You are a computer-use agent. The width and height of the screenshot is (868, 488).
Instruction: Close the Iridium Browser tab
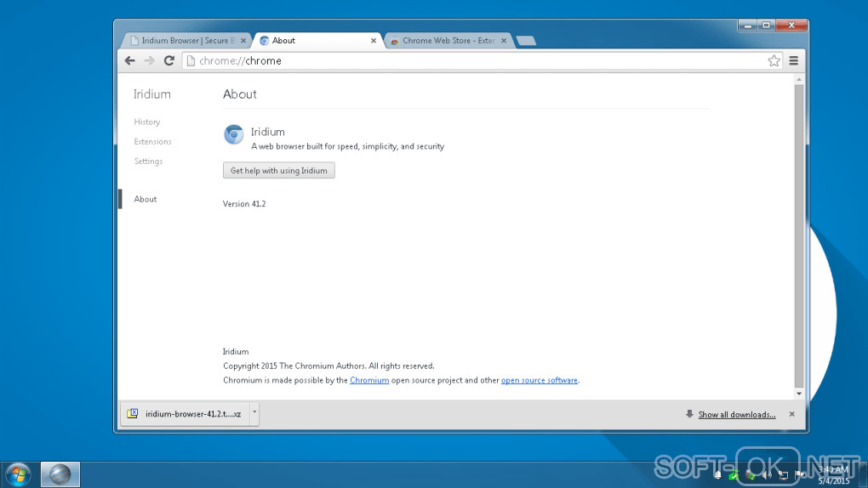pos(243,41)
